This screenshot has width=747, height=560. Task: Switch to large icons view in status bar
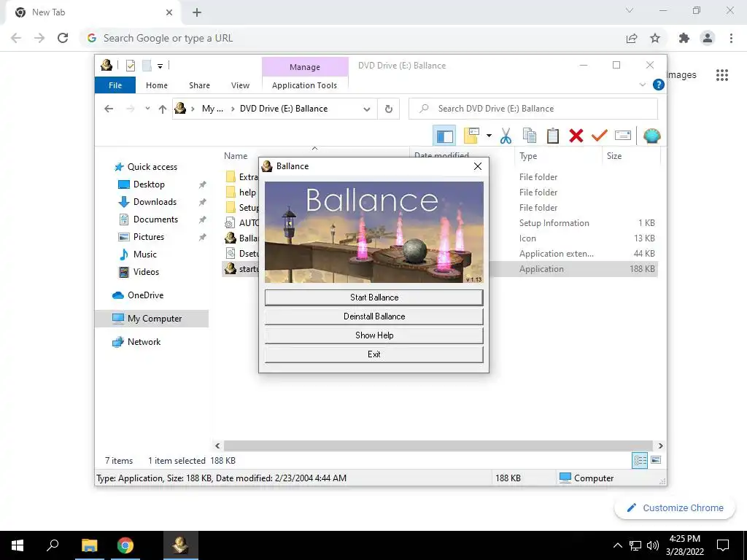656,460
